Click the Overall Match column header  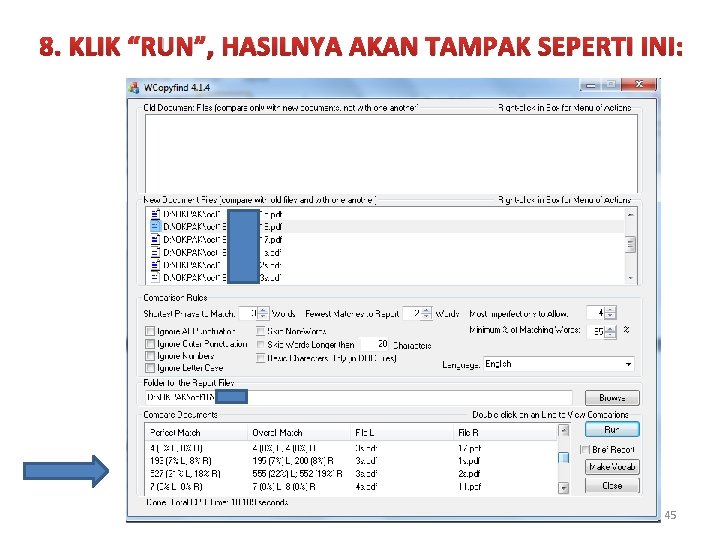click(299, 433)
